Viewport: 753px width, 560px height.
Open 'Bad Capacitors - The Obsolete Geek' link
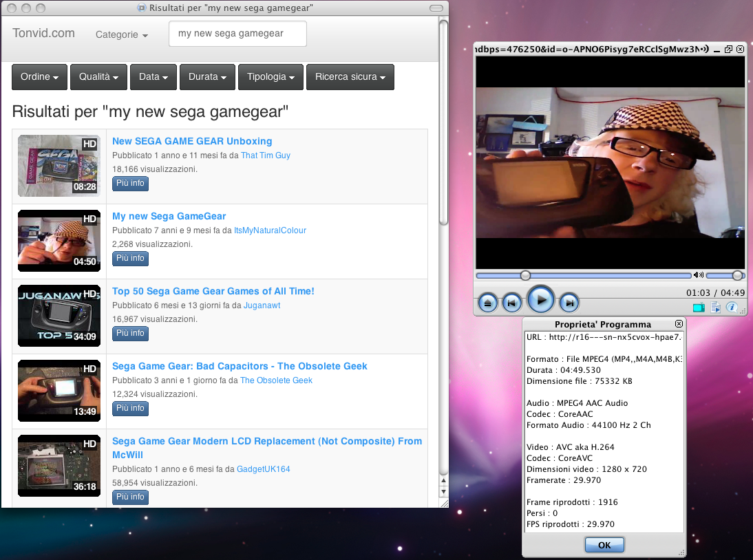coord(240,366)
